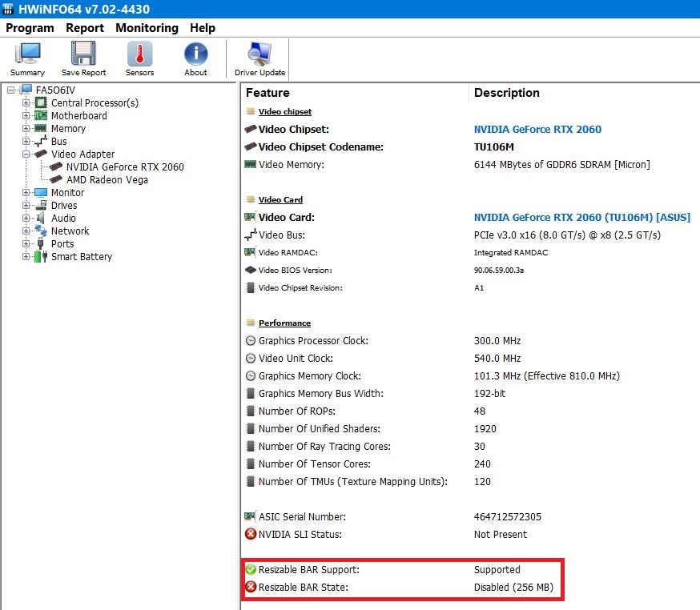Screen dimensions: 700x610
Task: Select NVIDIA GeForce RTX 2060 tree item
Action: click(x=125, y=167)
